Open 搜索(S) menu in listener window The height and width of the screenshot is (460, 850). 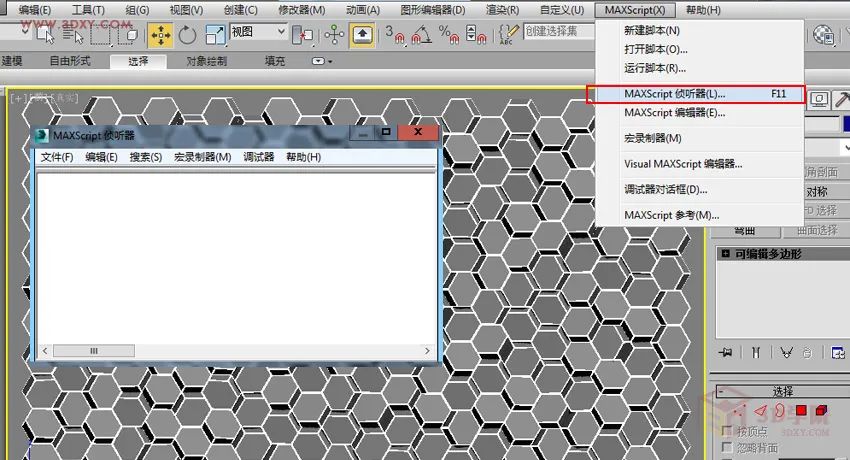coord(146,157)
